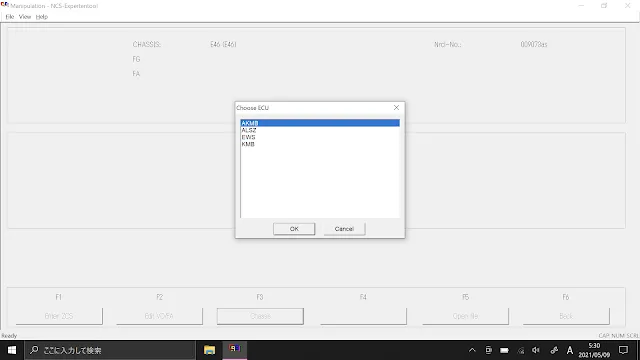The height and width of the screenshot is (360, 640).
Task: Open the battery status tray icon
Action: (x=504, y=350)
